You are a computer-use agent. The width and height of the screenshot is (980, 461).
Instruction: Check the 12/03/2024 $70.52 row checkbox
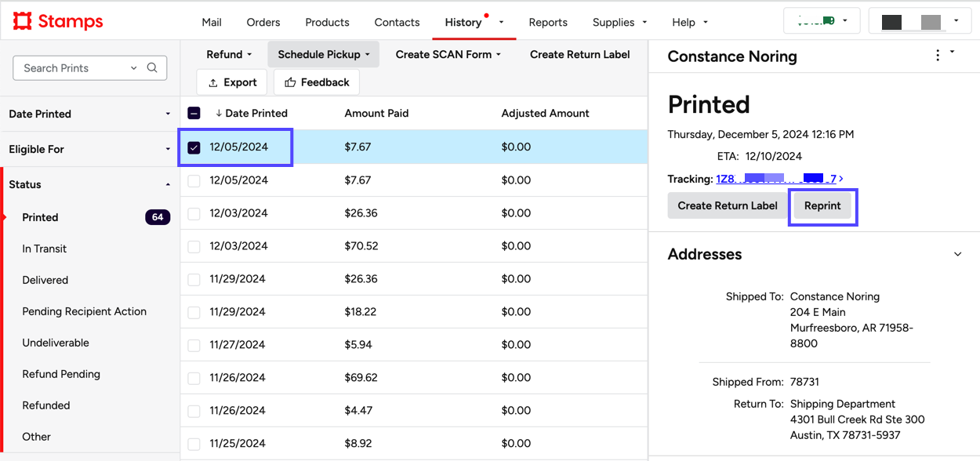pos(194,246)
